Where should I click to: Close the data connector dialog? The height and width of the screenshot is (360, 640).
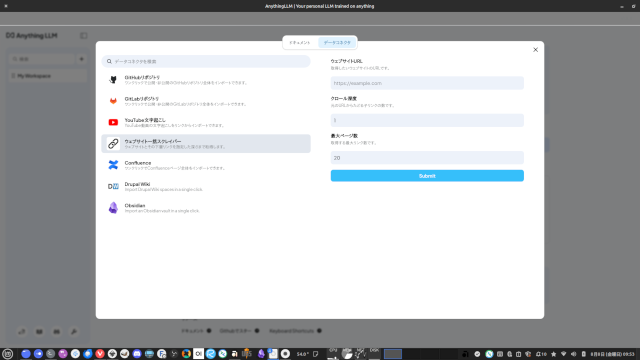535,50
